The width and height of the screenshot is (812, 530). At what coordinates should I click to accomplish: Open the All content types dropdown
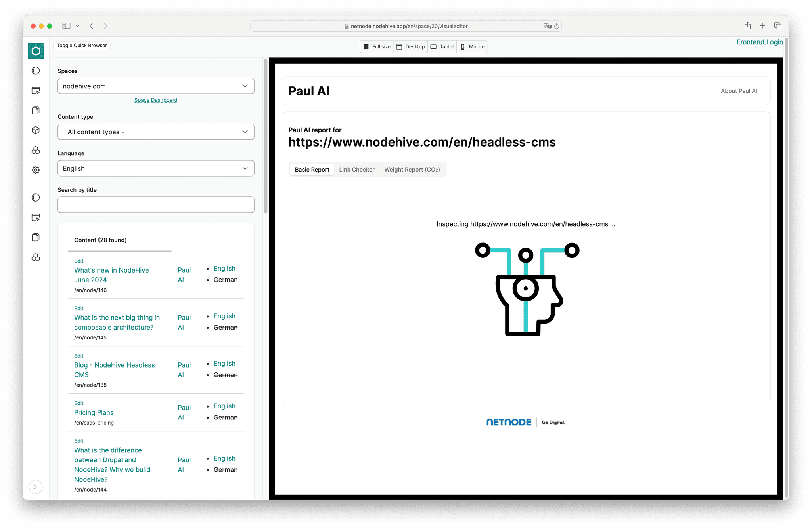[x=156, y=132]
